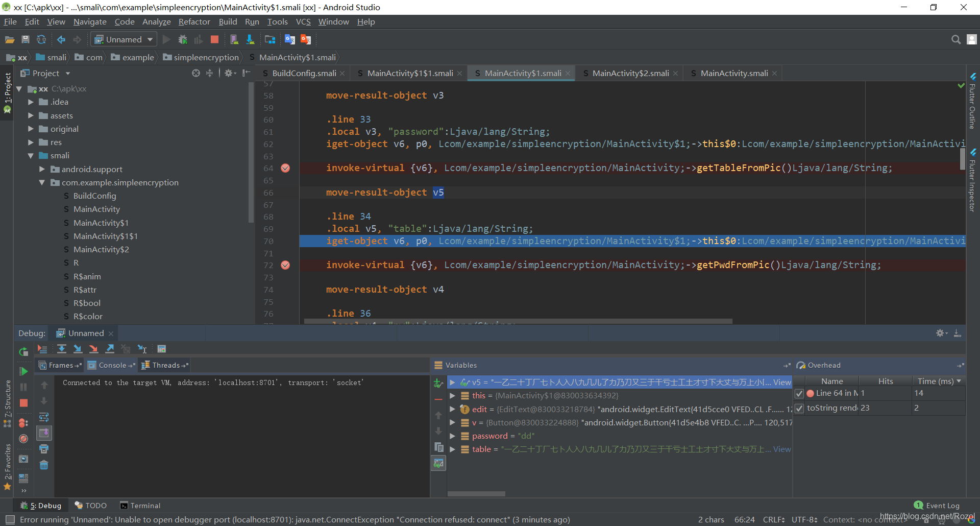Click the blue Google Translate icon

click(x=290, y=39)
